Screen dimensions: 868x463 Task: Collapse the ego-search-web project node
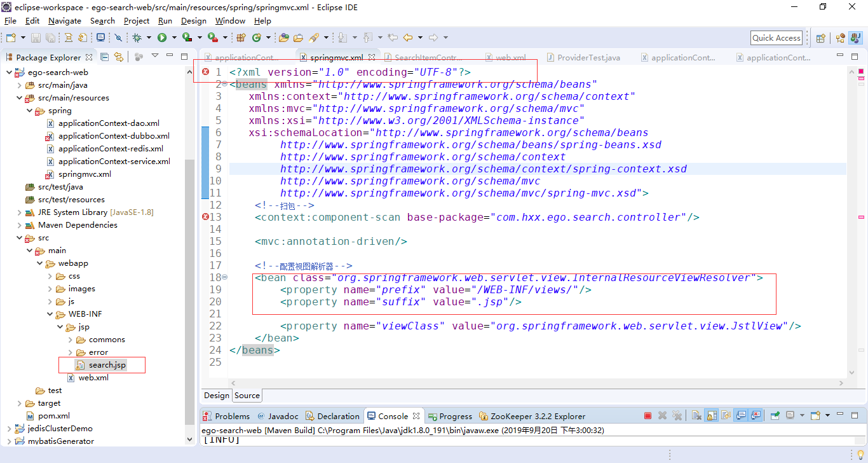[9, 73]
